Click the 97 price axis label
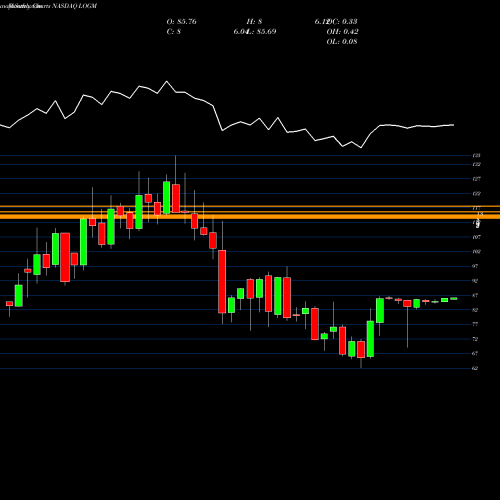Screen dimensions: 500x500 click(x=475, y=266)
